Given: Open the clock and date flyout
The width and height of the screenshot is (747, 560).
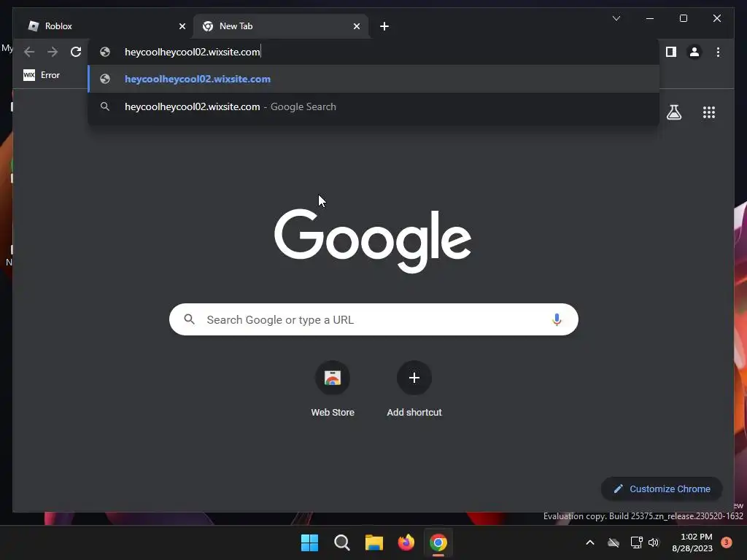Looking at the screenshot, I should (692, 542).
